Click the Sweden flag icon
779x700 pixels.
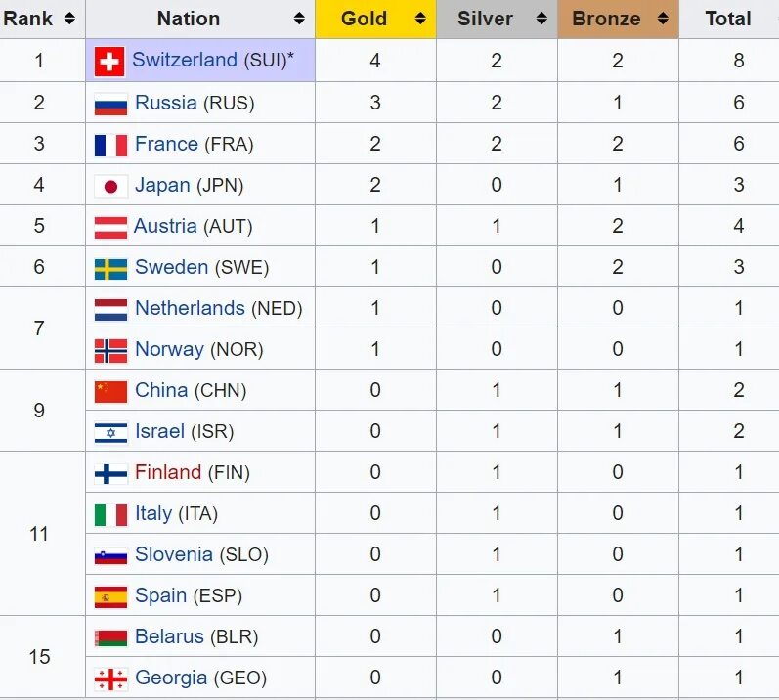(110, 269)
